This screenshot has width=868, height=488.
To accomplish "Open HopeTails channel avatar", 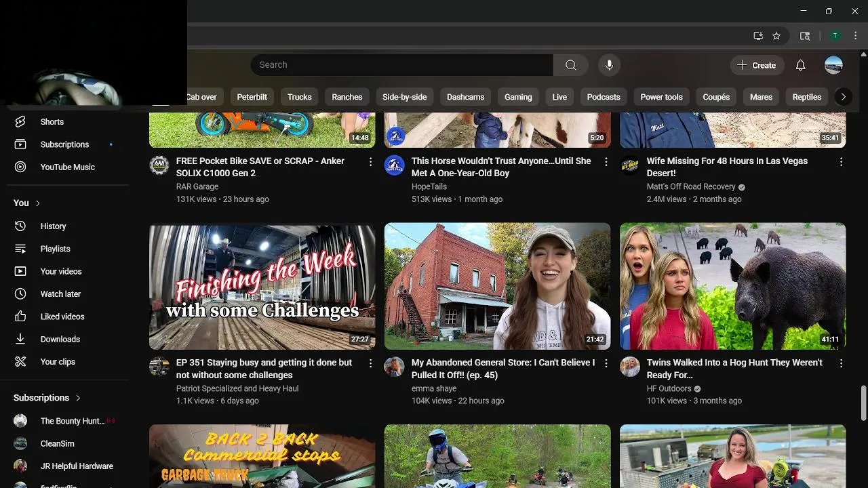I will [x=394, y=165].
